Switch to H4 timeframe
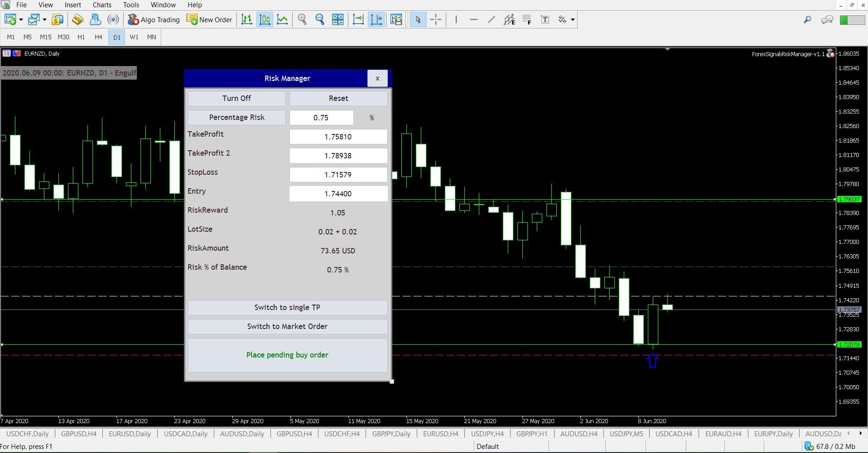The image size is (868, 453). [98, 37]
